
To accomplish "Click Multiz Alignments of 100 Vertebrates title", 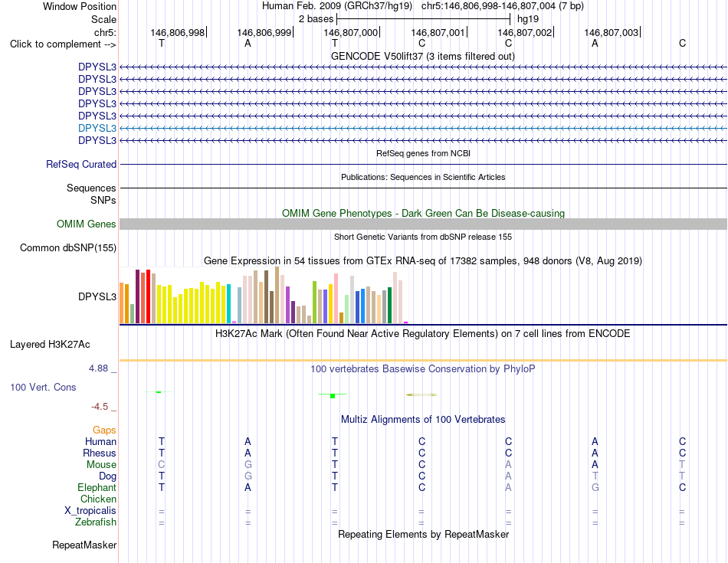I will point(423,420).
